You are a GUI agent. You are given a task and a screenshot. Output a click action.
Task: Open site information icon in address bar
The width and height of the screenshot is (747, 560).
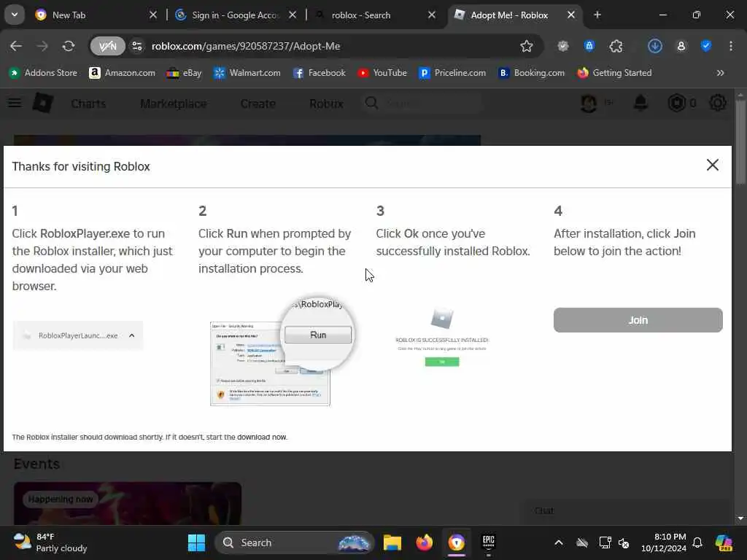pos(137,46)
